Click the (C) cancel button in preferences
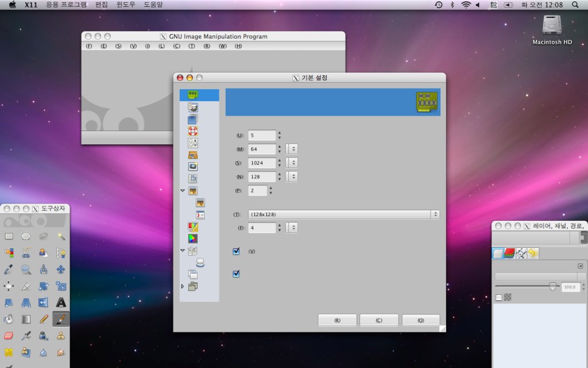588x368 pixels. pyautogui.click(x=379, y=320)
